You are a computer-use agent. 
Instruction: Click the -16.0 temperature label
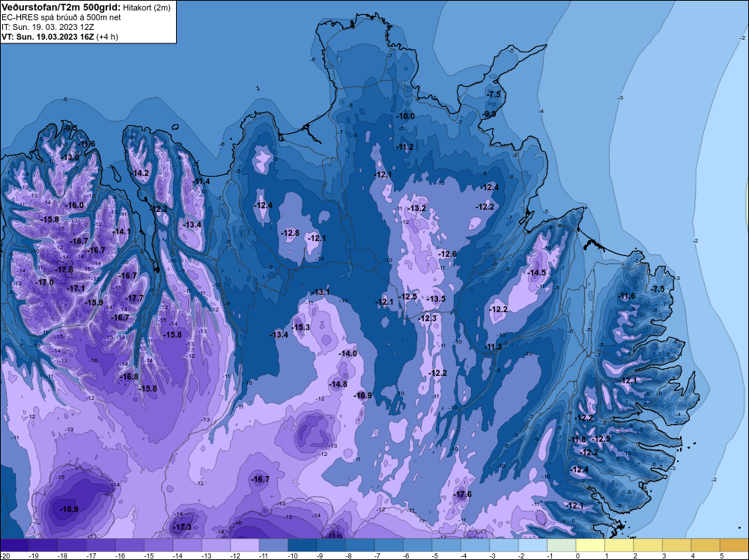click(74, 205)
